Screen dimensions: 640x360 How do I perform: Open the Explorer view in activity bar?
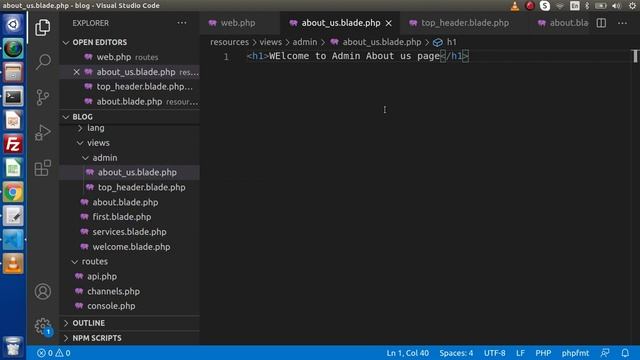pyautogui.click(x=42, y=27)
